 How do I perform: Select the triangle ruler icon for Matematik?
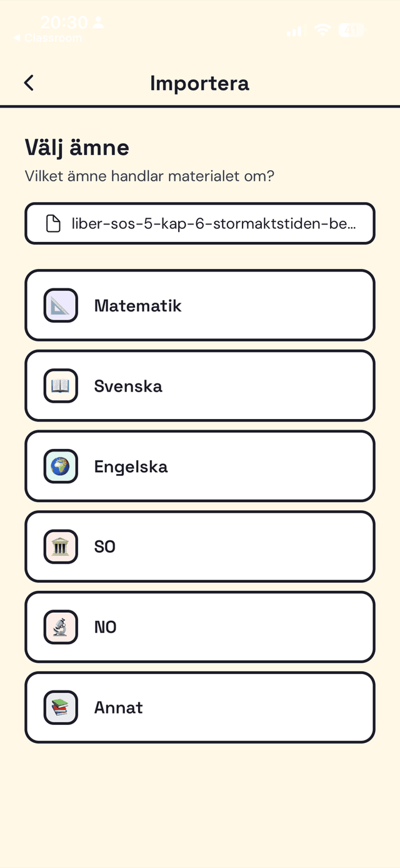[x=61, y=305]
